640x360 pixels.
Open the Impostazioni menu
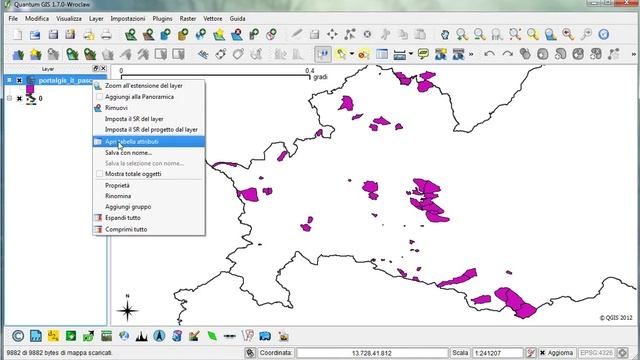coord(128,18)
